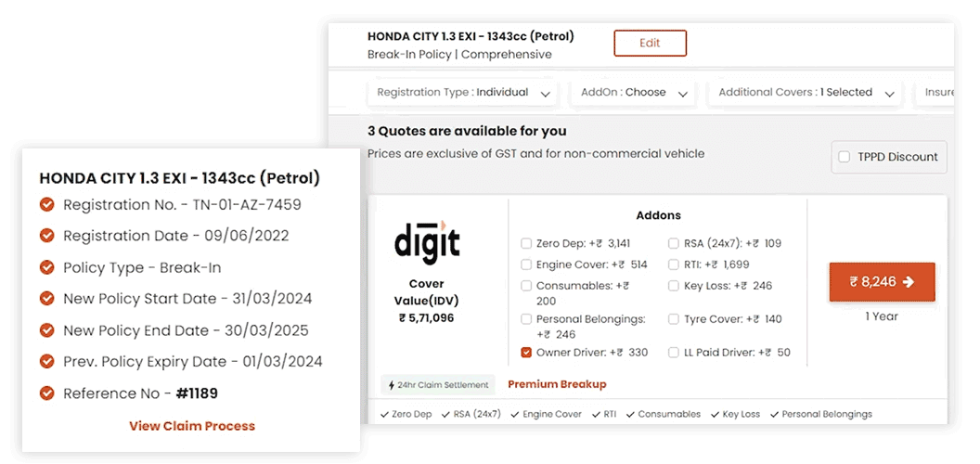Click check icon beside Registration Date
Viewport: 980px width, 464px height.
click(47, 236)
